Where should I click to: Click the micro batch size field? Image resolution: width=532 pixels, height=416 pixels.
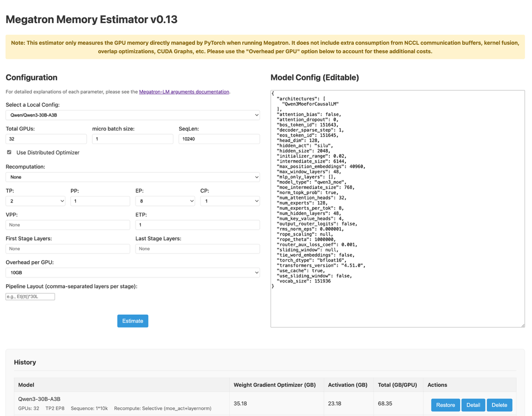click(x=133, y=139)
